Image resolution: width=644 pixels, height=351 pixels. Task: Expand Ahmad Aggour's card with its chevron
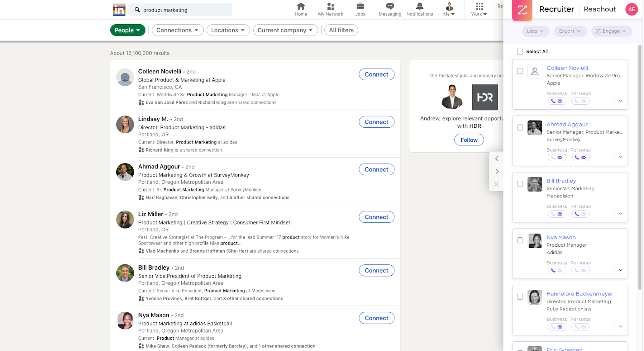pos(621,157)
